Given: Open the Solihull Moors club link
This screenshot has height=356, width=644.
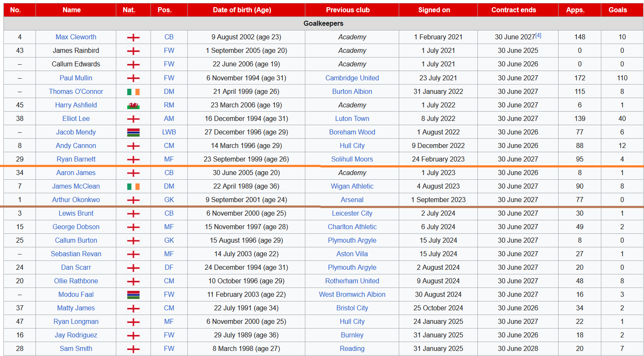Looking at the screenshot, I should pyautogui.click(x=352, y=159).
